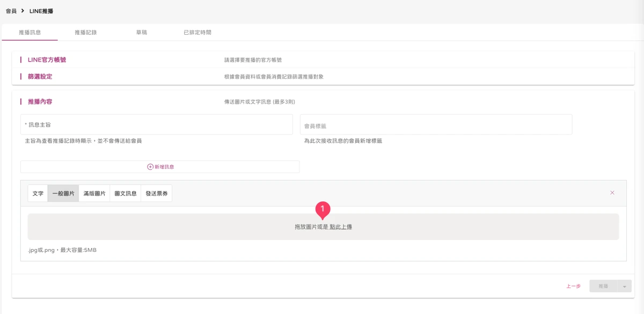Click the 點此上傳 upload link
The height and width of the screenshot is (314, 644).
[x=341, y=227]
